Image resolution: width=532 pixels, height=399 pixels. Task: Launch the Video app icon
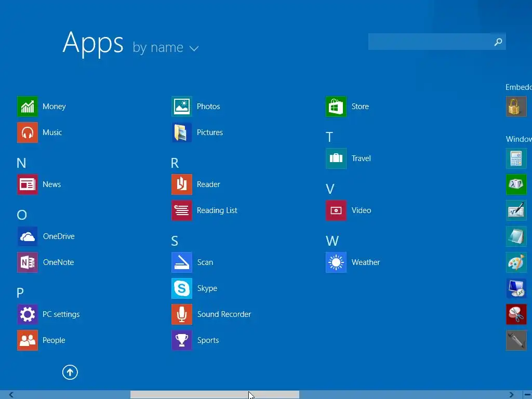[336, 210]
